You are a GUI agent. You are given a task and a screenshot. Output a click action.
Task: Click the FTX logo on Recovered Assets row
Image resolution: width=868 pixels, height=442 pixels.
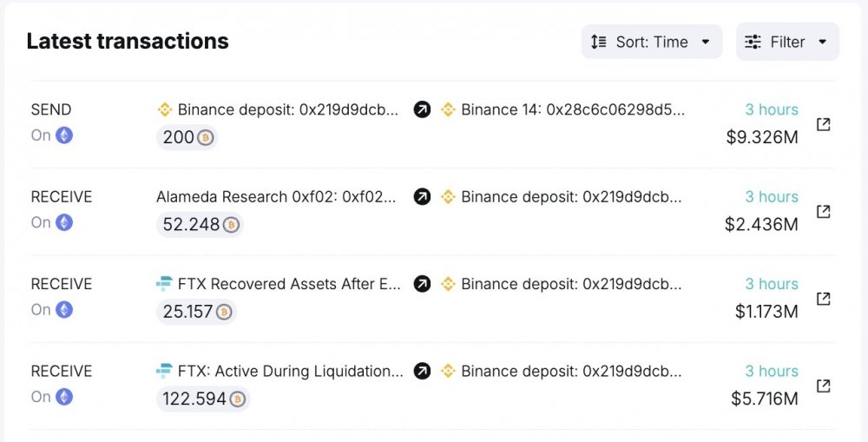(x=164, y=284)
